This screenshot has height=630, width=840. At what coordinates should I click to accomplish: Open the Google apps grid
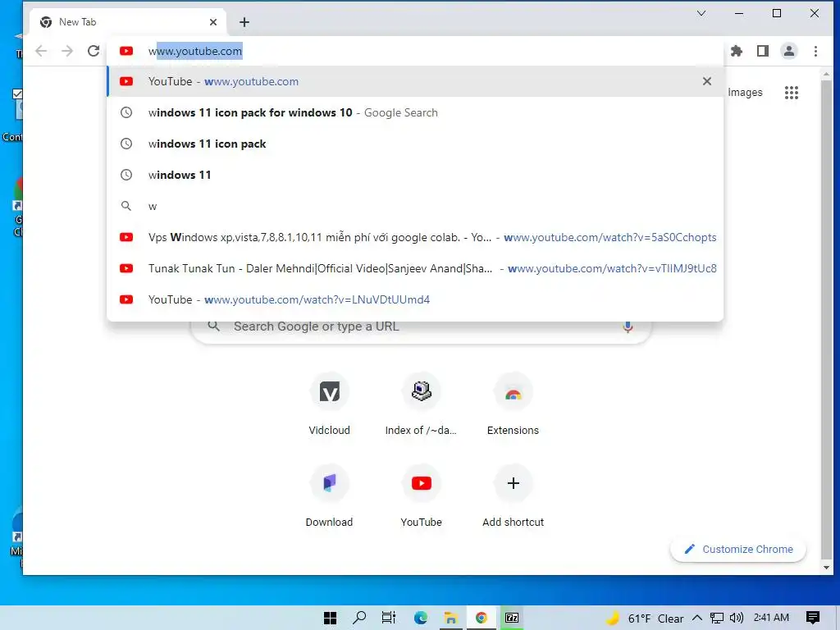tap(792, 93)
